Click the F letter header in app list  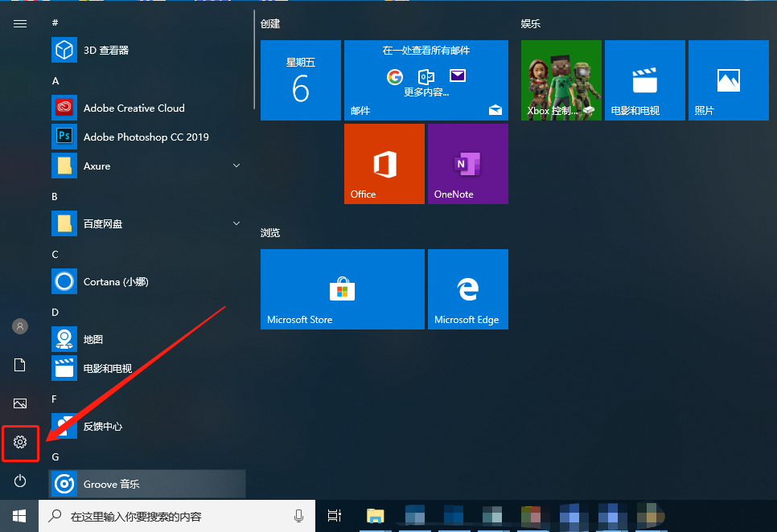point(55,399)
